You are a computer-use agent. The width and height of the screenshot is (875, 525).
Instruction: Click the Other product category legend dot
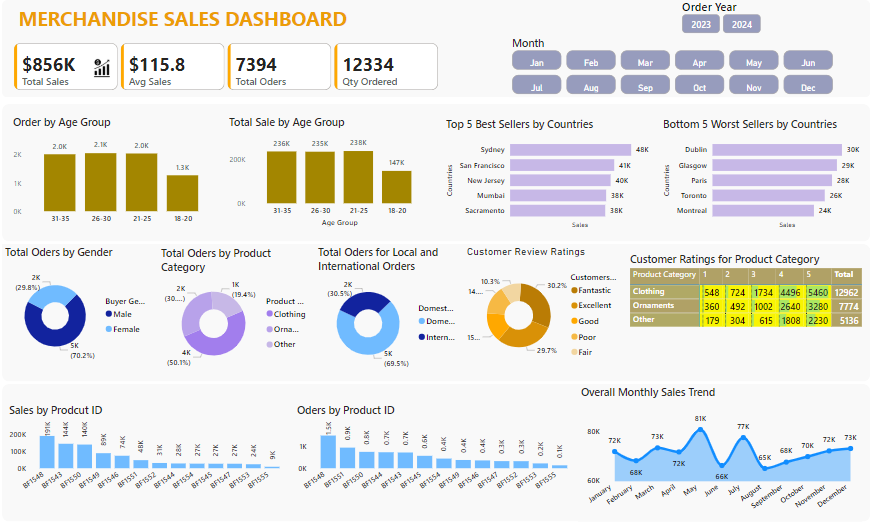[270, 344]
